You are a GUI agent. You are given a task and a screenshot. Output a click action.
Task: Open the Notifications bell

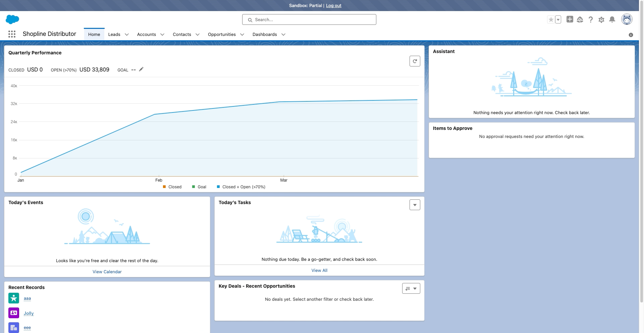click(x=612, y=19)
